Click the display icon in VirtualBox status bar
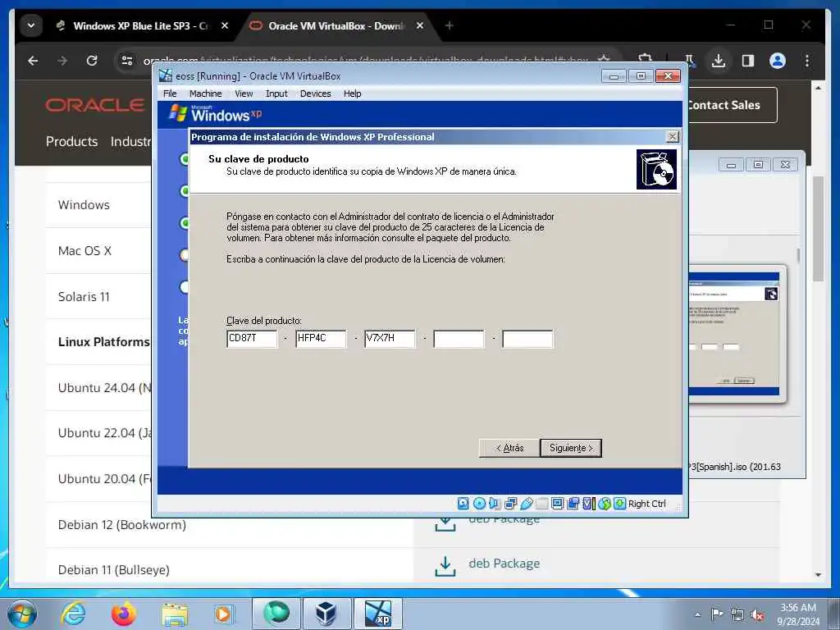840x630 pixels. coord(558,504)
